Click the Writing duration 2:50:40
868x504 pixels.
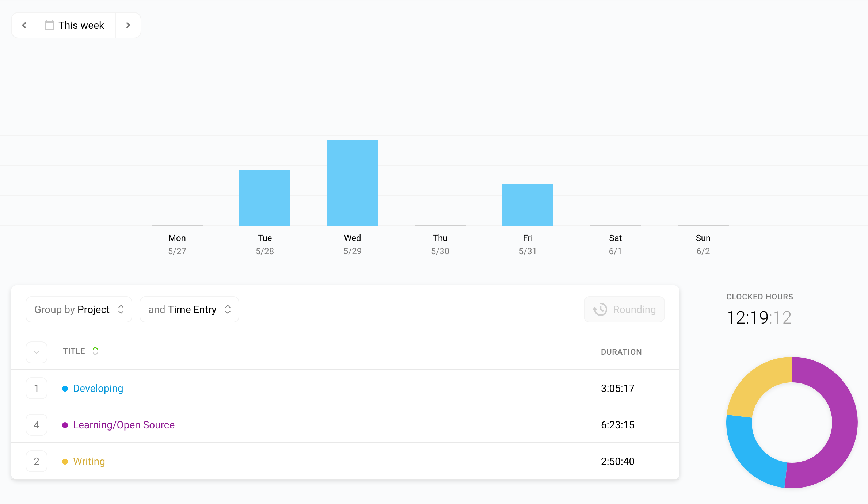click(x=618, y=461)
